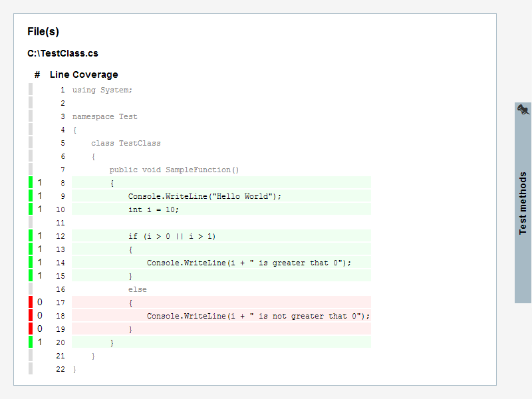Click the visit count 0 on line 18
532x399 pixels.
click(40, 315)
